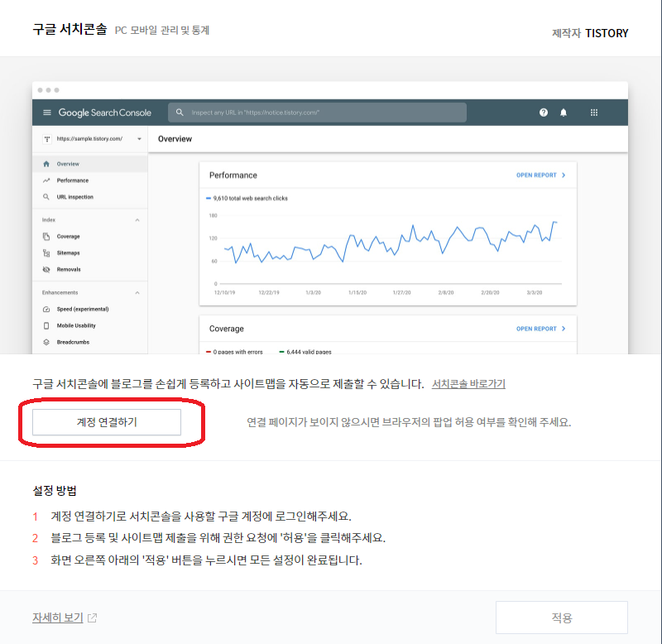Click the Mobile Usability phone icon
The image size is (662, 644).
pos(46,325)
